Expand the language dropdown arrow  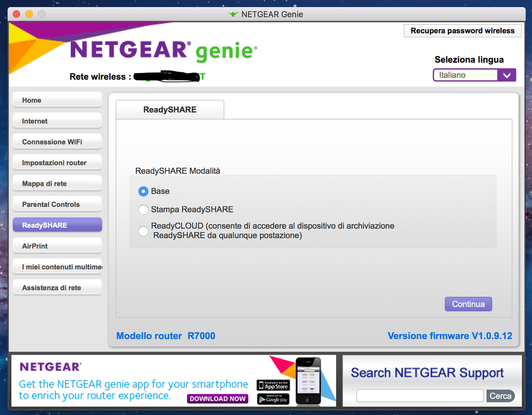coord(506,75)
